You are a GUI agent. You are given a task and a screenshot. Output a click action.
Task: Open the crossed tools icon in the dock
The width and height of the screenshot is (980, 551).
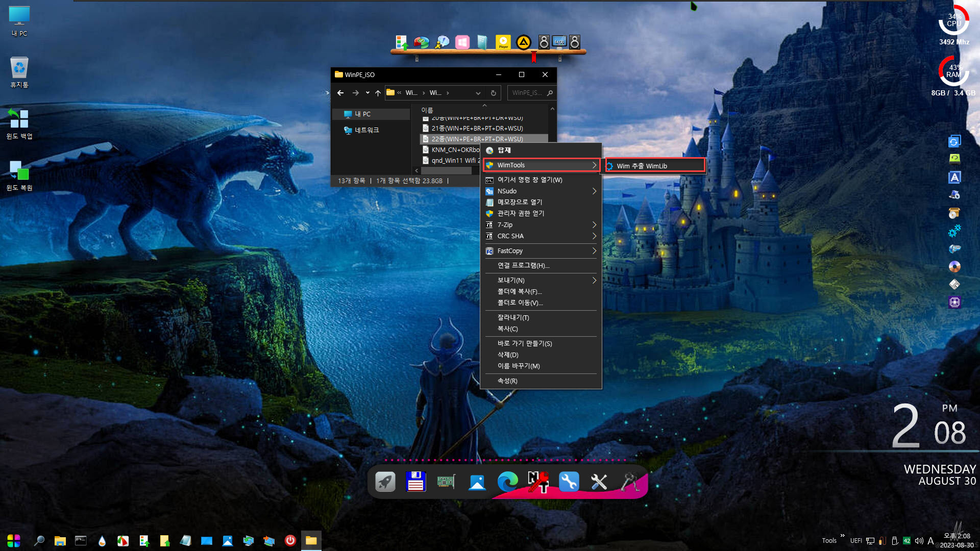[599, 482]
